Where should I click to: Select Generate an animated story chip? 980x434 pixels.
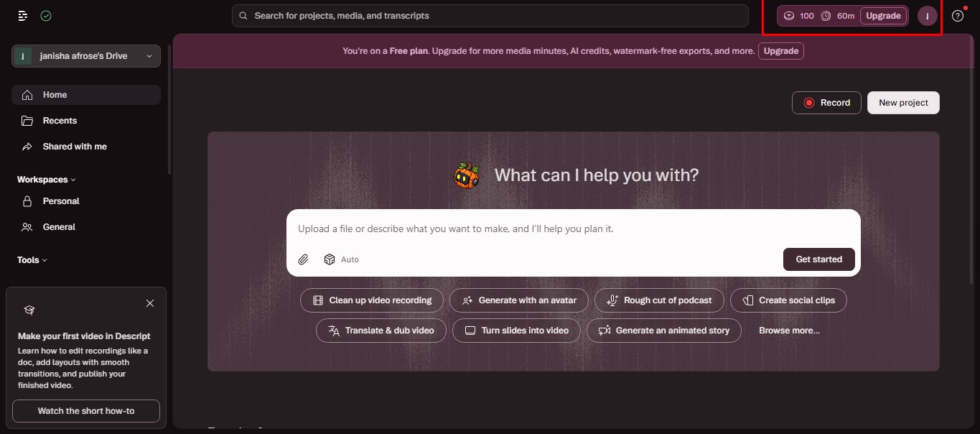[664, 331]
